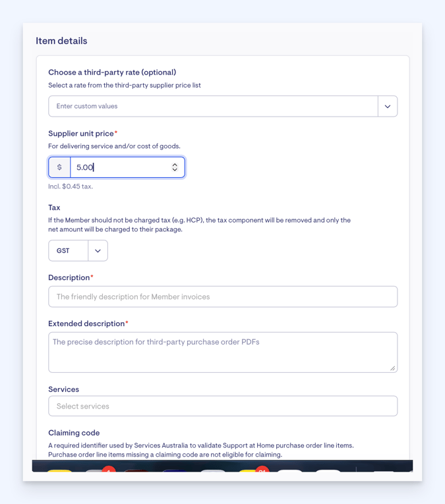Open the dark red dock icon
This screenshot has width=445, height=504.
click(x=136, y=470)
